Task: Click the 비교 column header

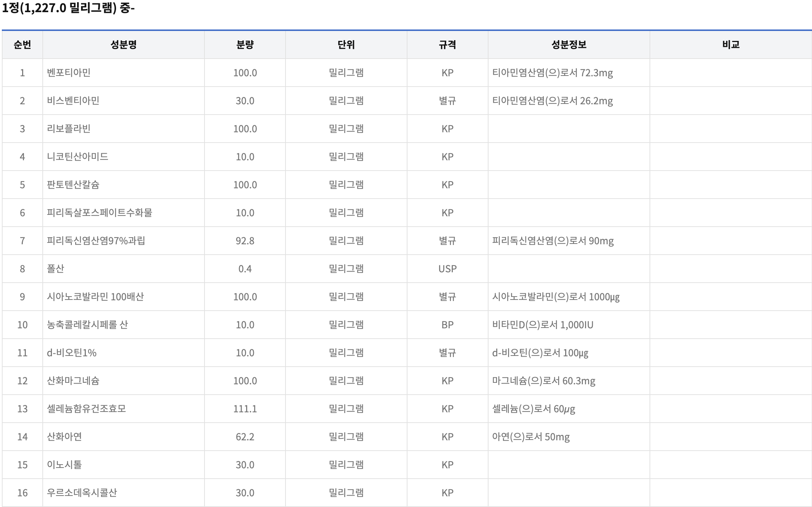Action: point(731,45)
